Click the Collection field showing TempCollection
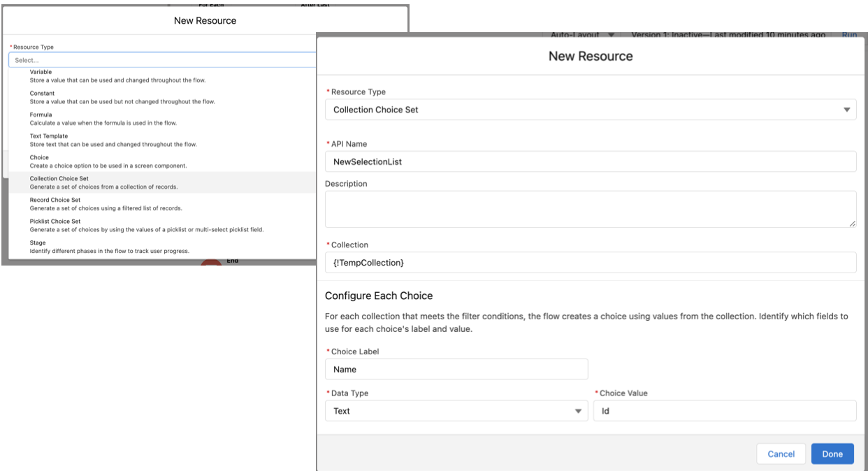The height and width of the screenshot is (471, 868). click(x=591, y=263)
